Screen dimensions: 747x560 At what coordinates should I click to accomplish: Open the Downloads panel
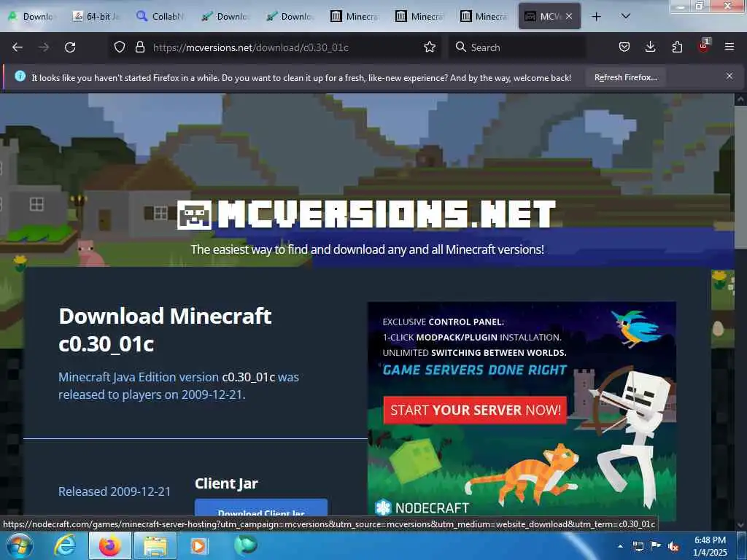[650, 47]
